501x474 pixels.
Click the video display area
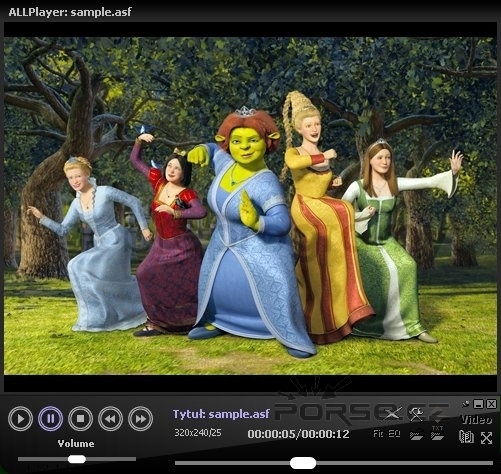[x=250, y=206]
